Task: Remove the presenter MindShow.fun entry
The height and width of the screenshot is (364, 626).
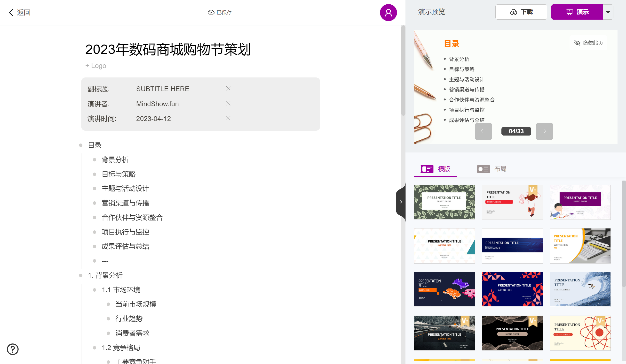Action: coord(228,104)
